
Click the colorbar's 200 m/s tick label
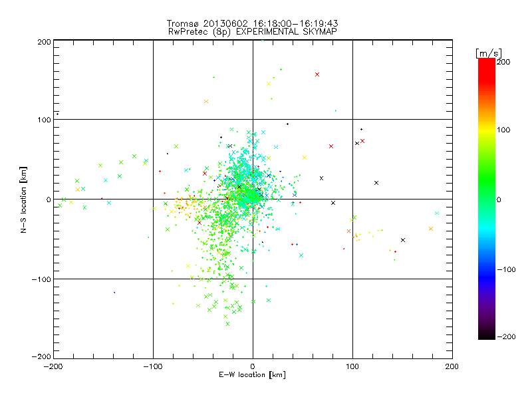(503, 62)
